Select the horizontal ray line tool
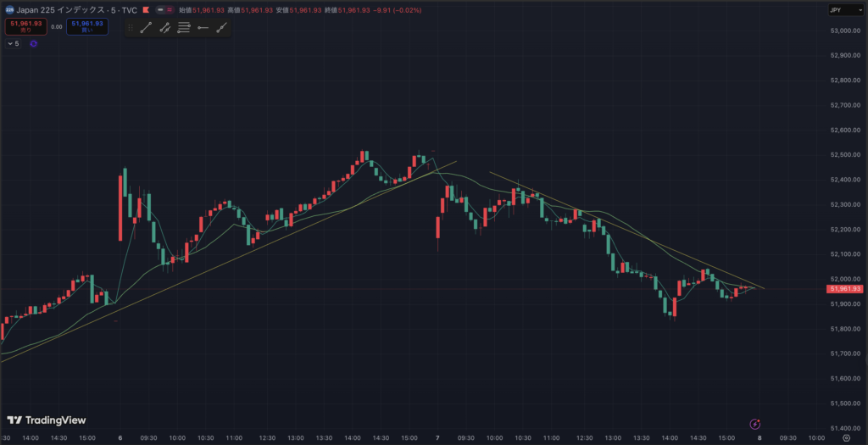This screenshot has height=445, width=868. point(203,28)
